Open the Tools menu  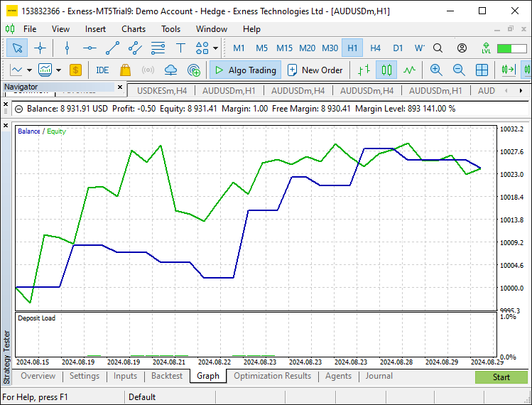pos(170,29)
